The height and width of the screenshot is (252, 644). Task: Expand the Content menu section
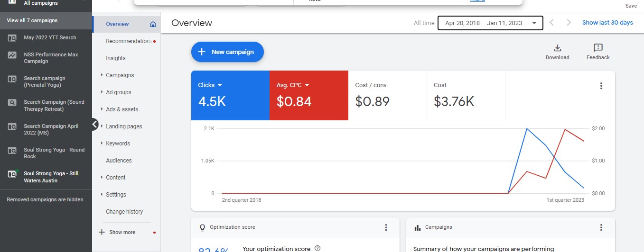pyautogui.click(x=102, y=177)
